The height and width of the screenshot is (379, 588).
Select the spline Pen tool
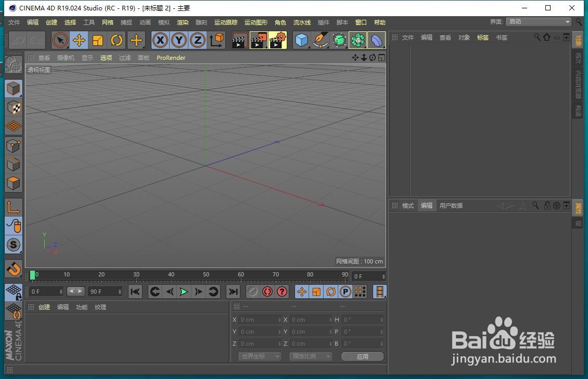tap(321, 40)
